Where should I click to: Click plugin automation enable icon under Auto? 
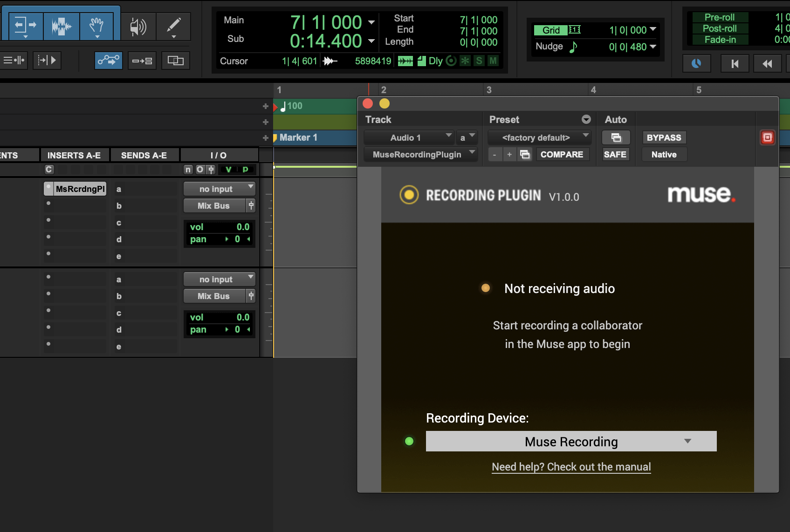pyautogui.click(x=616, y=137)
